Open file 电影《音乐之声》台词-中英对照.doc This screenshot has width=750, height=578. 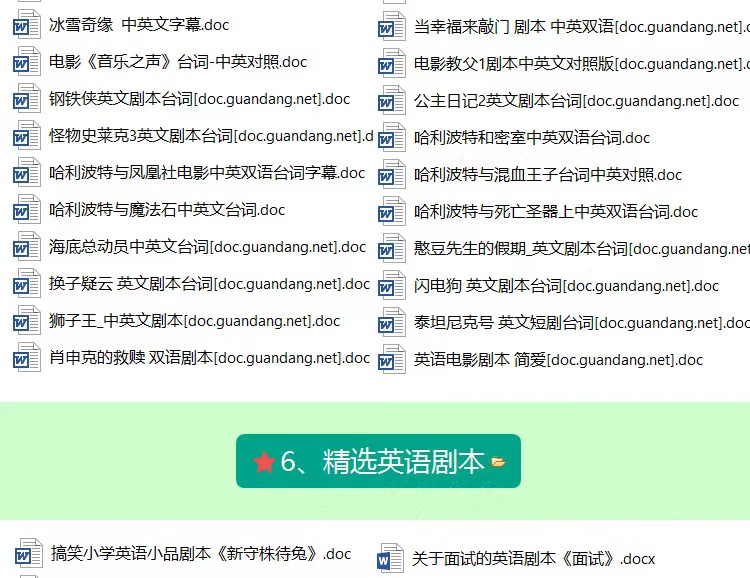(x=178, y=62)
